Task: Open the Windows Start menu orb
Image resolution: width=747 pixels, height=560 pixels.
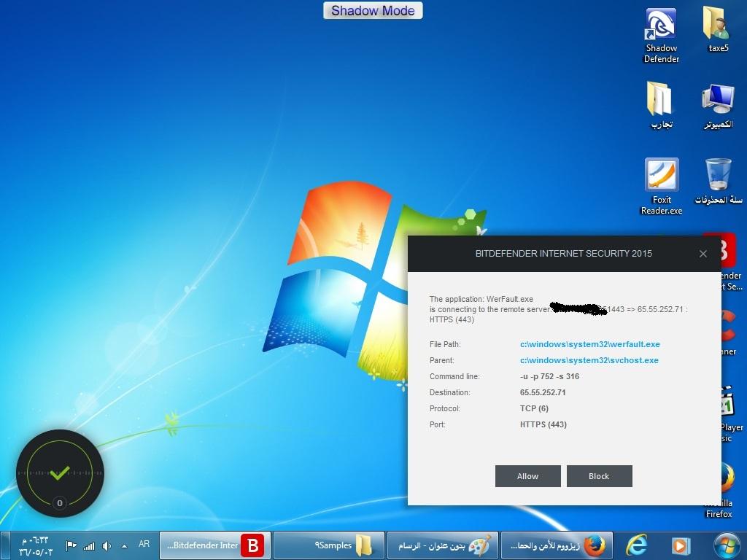Action: (x=726, y=545)
